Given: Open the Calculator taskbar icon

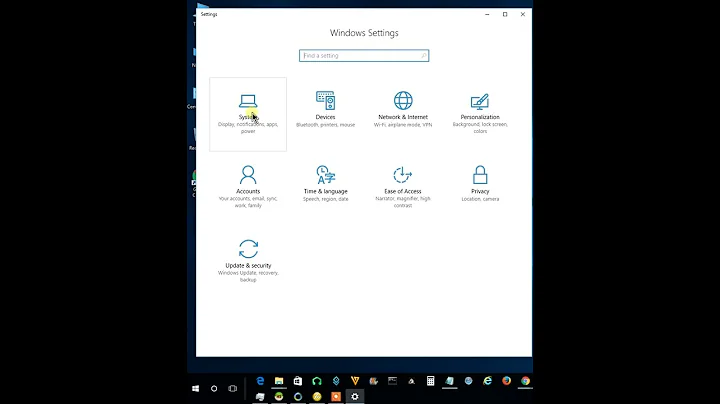Looking at the screenshot, I should point(430,381).
